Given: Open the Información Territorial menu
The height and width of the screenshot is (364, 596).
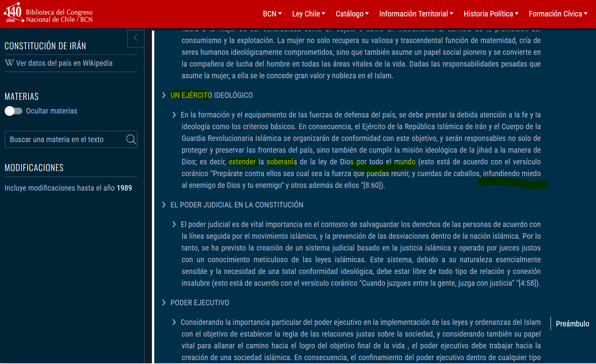Looking at the screenshot, I should click(x=416, y=14).
